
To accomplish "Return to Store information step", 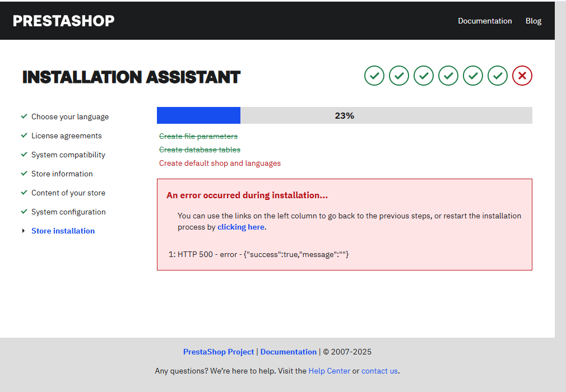I will (x=62, y=174).
